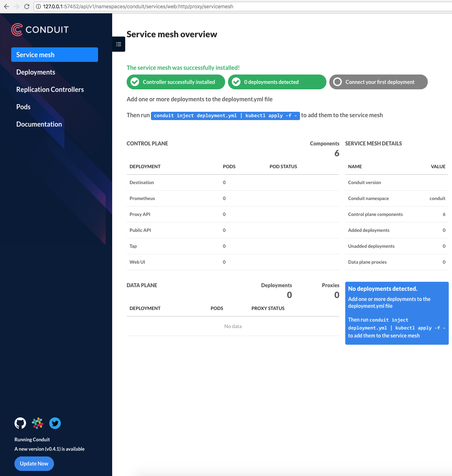The width and height of the screenshot is (452, 476).
Task: Open the Twitter icon link
Action: pos(55,423)
